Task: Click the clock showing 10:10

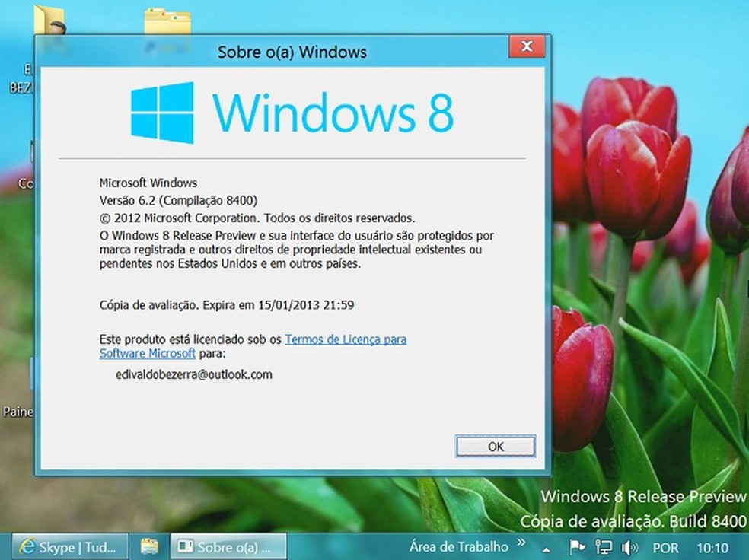Action: pyautogui.click(x=713, y=546)
